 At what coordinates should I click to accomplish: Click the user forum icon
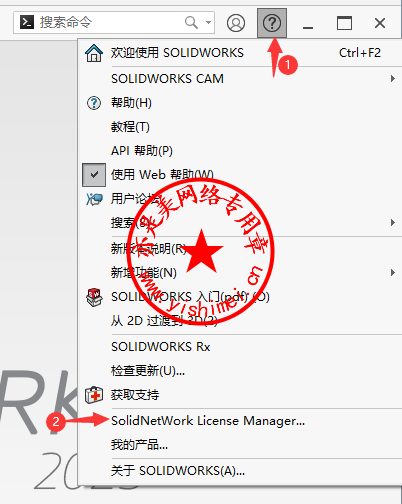tap(94, 199)
